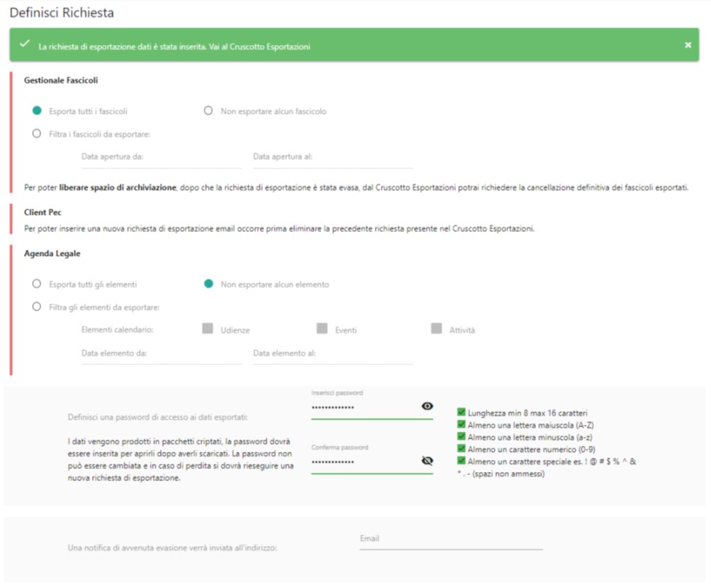
Task: Enable the Udienze checkbox
Action: pyautogui.click(x=207, y=328)
